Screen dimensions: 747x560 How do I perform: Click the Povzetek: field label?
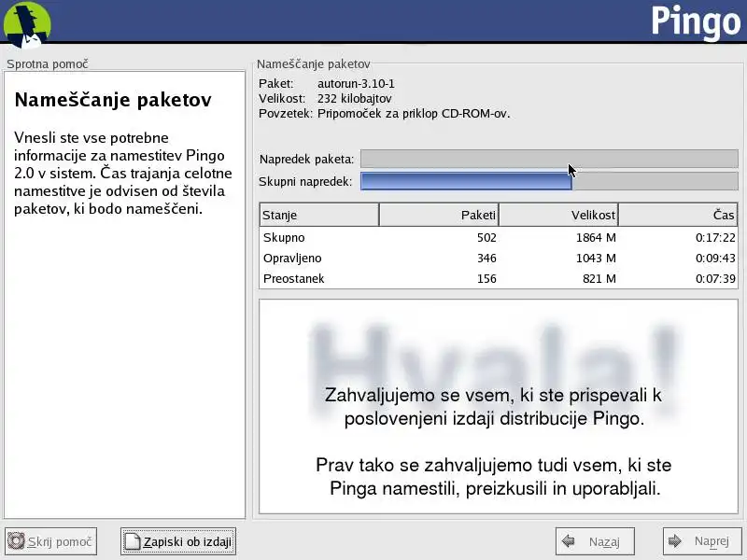point(286,114)
